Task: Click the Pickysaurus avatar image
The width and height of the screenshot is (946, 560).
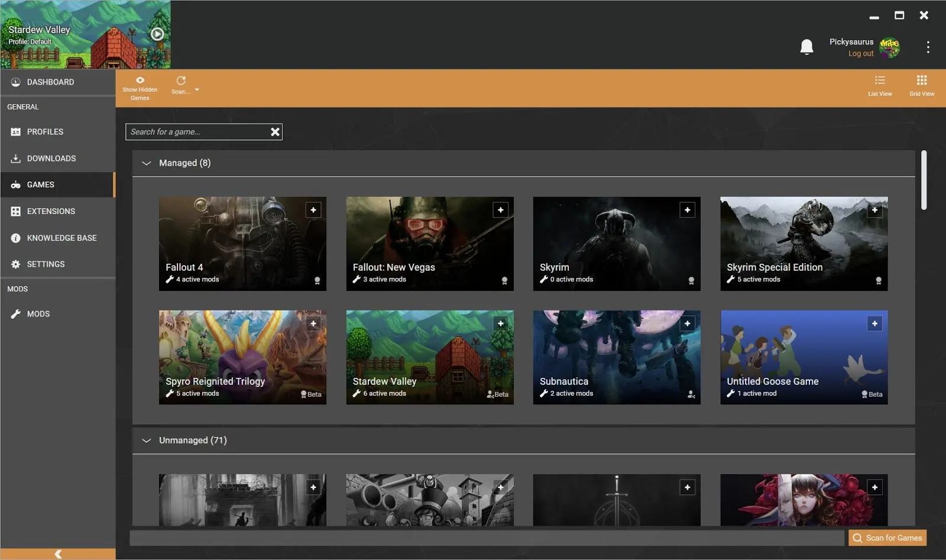Action: (x=889, y=47)
